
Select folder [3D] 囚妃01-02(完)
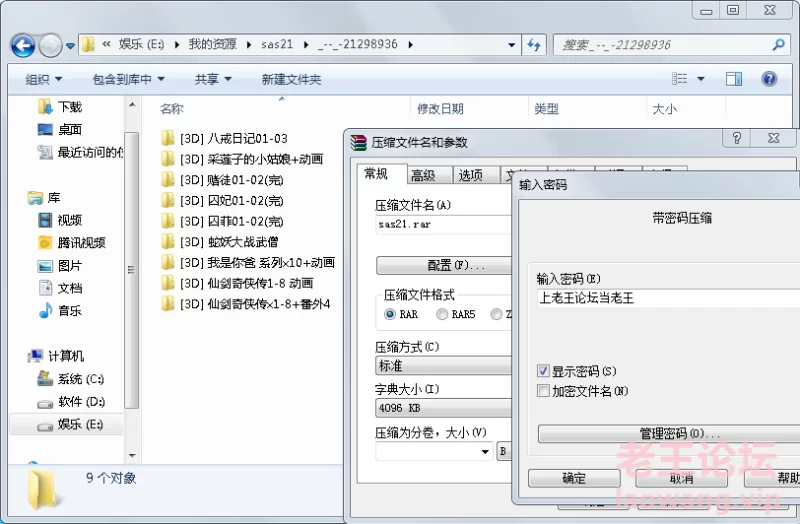pyautogui.click(x=222, y=201)
